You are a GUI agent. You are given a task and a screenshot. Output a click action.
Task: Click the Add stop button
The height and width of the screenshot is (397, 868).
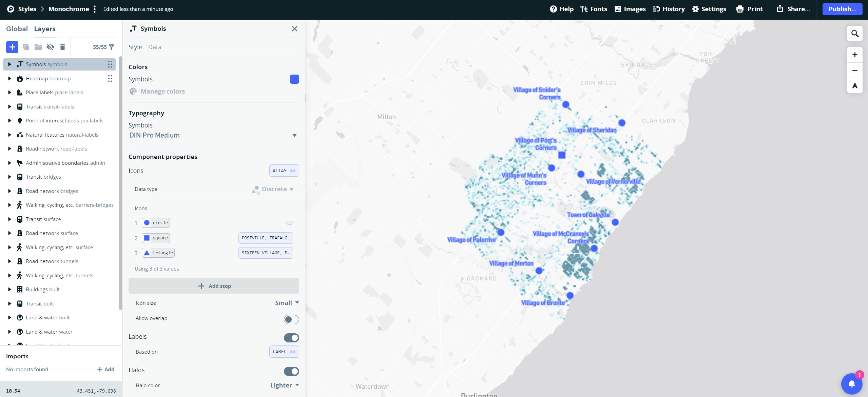(214, 286)
